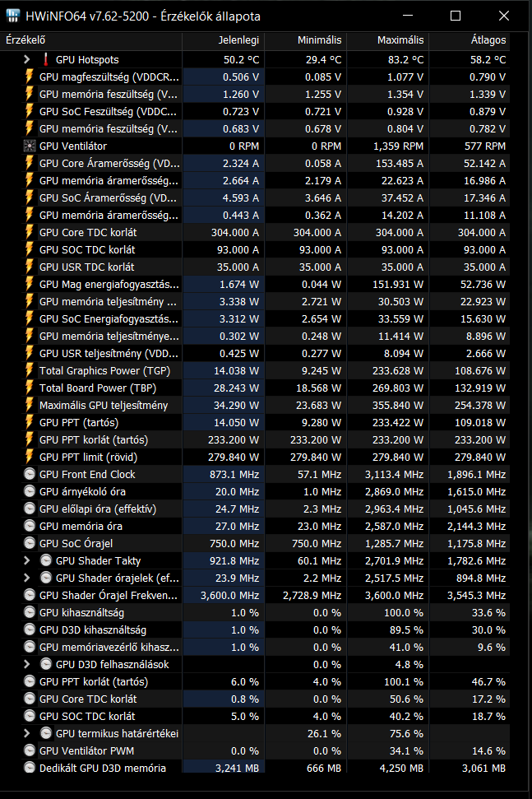The width and height of the screenshot is (532, 799).
Task: Click lightning icon of Total Board Power (TBP)
Action: (x=30, y=388)
